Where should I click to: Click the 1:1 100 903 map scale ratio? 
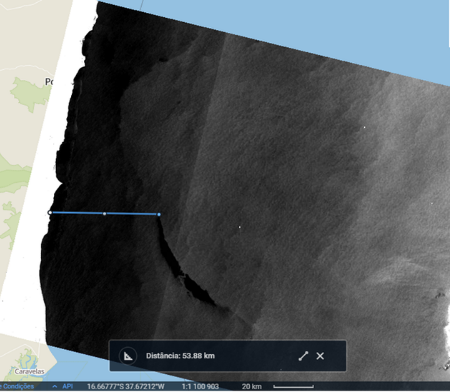200,386
